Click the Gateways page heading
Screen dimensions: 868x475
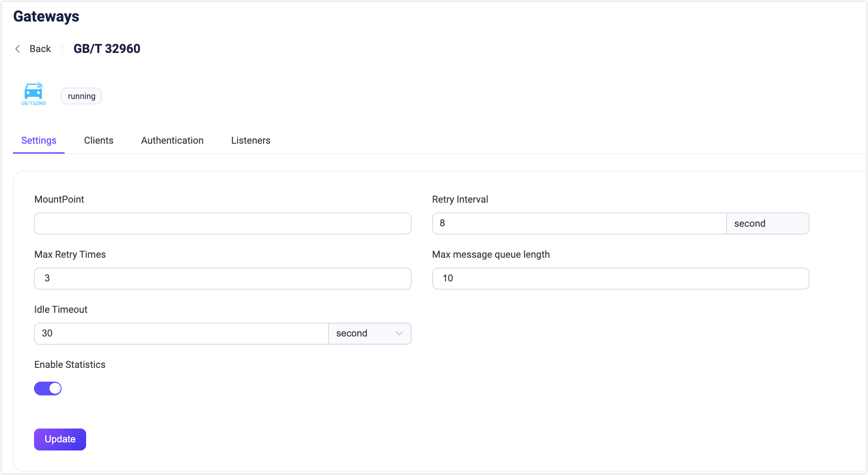46,16
